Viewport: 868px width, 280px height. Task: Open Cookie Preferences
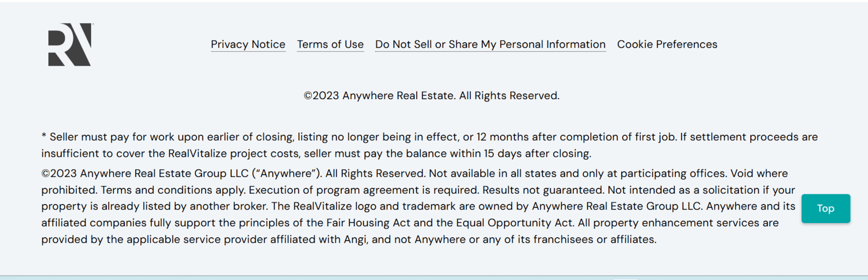(667, 44)
